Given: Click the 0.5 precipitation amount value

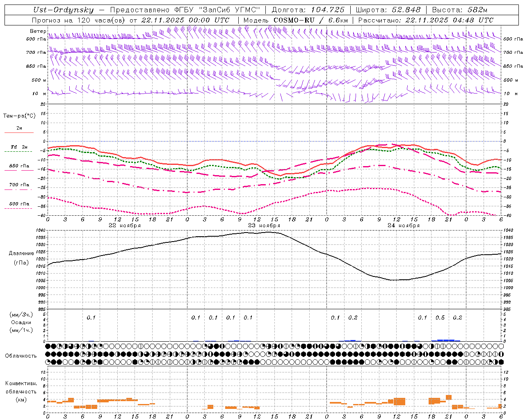Looking at the screenshot, I should (440, 317).
